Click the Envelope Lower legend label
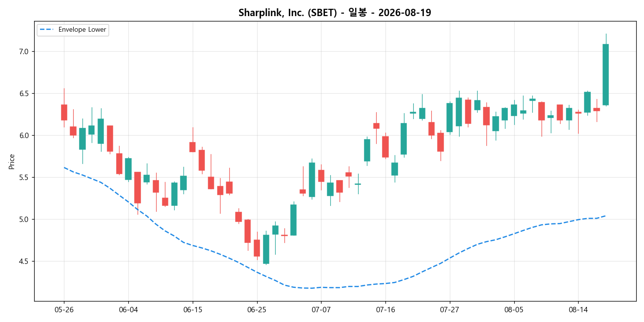The width and height of the screenshot is (644, 322). coord(82,30)
